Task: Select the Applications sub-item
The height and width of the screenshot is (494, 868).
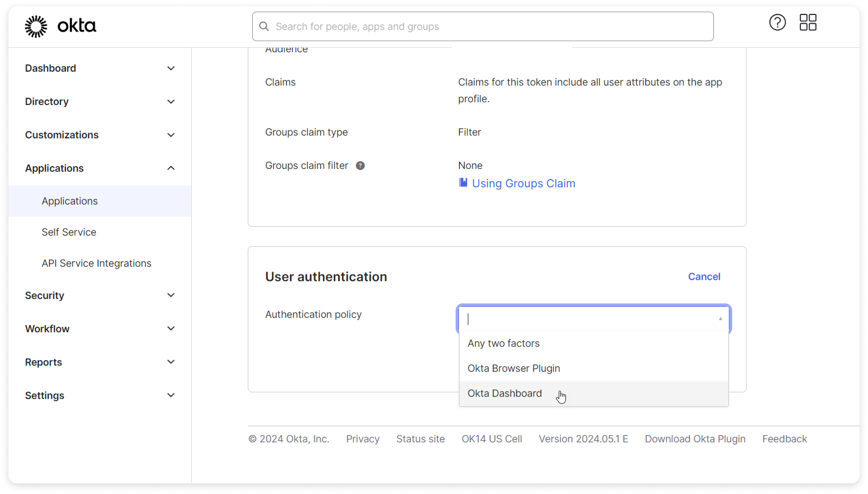Action: pos(100,201)
